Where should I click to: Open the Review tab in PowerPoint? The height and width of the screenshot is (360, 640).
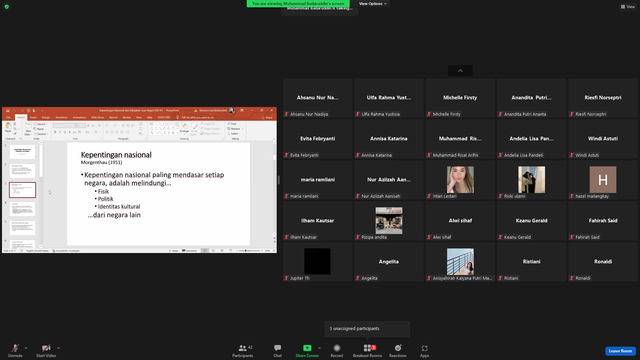click(x=127, y=118)
